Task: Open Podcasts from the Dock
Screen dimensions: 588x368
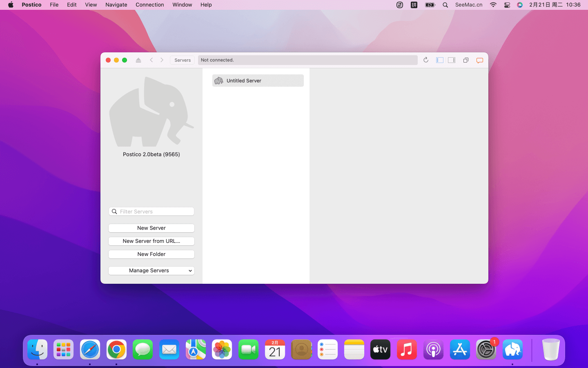Action: (433, 350)
